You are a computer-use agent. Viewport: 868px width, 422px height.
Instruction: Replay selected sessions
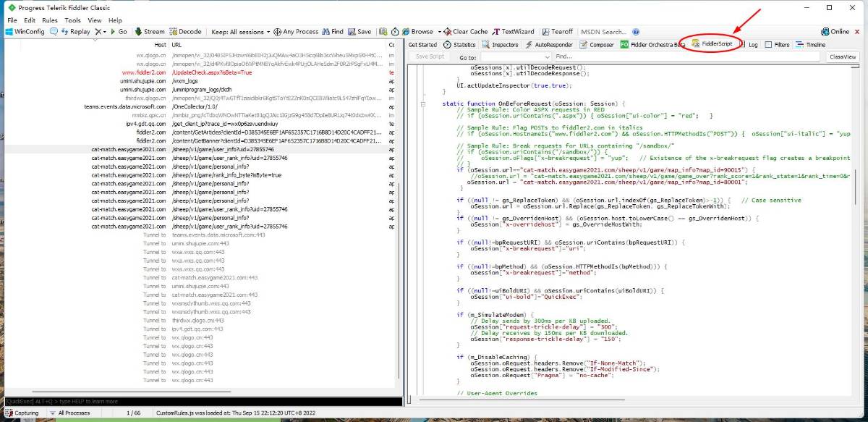pos(76,32)
